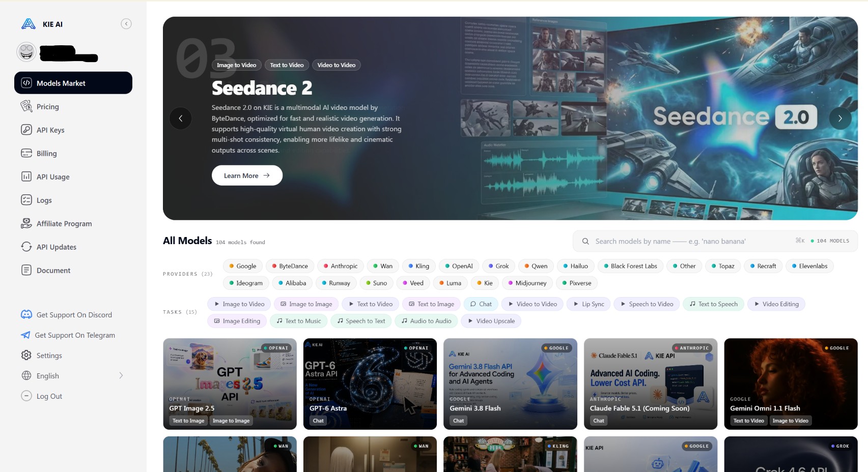Image resolution: width=868 pixels, height=472 pixels.
Task: Click the API Usage chart icon
Action: (x=26, y=176)
